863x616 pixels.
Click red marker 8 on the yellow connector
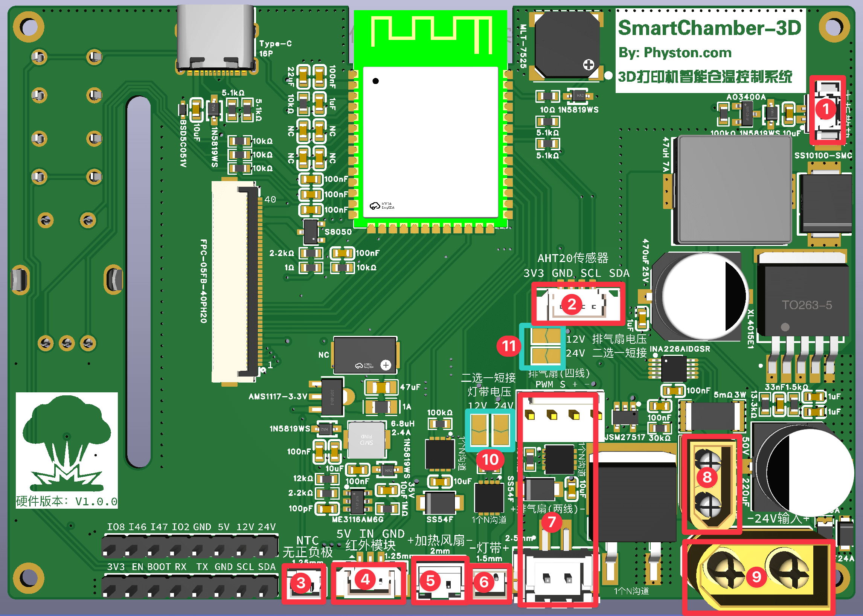point(707,477)
